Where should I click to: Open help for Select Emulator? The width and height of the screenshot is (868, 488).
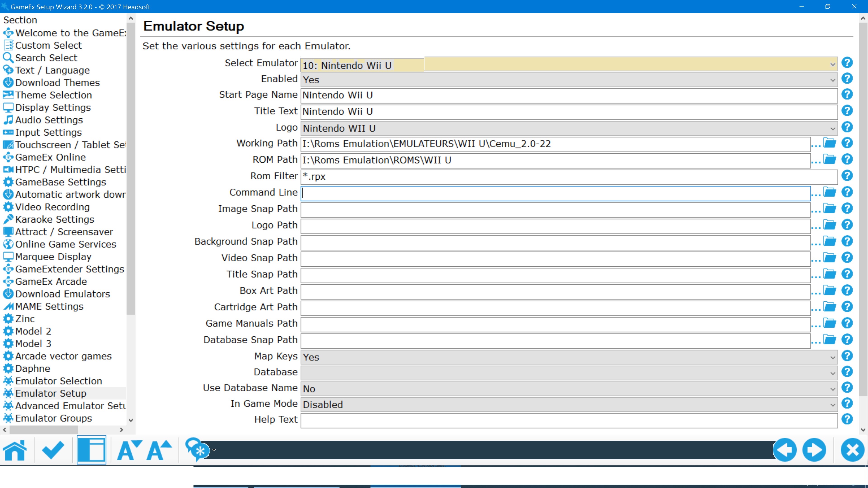[x=847, y=63]
